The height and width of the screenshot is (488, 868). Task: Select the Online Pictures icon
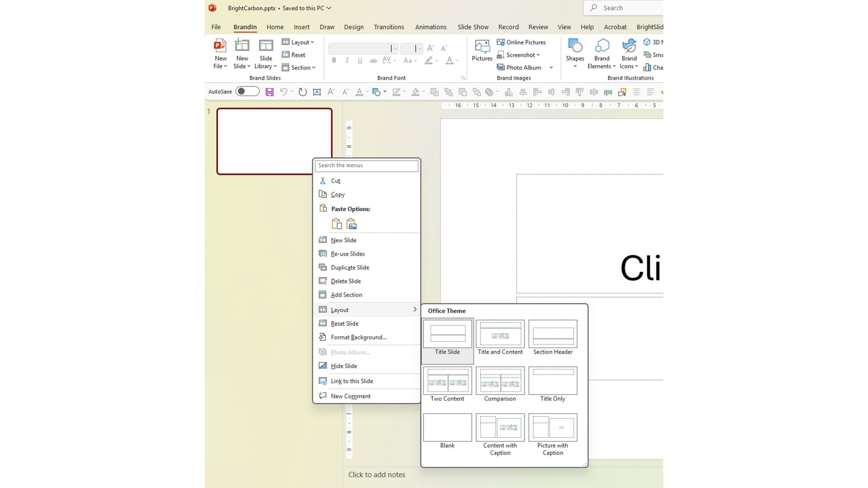[x=500, y=42]
